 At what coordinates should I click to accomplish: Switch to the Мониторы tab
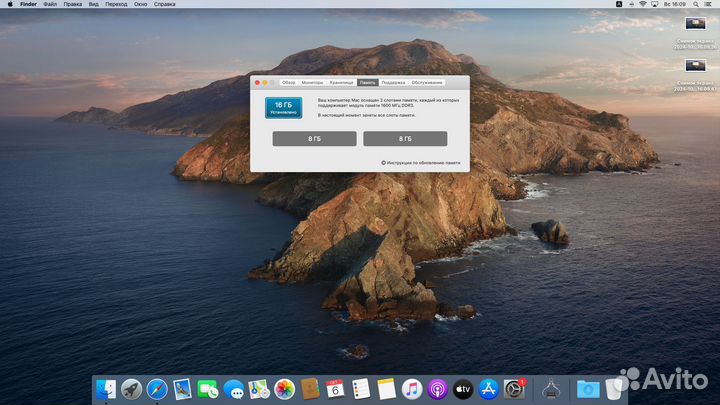(x=312, y=83)
